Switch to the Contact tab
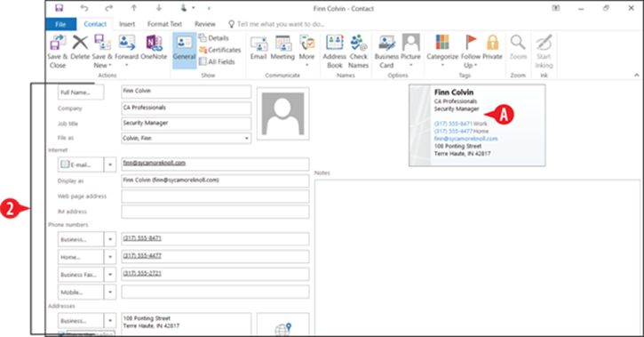Screen dimensions: 644x337 [95, 24]
